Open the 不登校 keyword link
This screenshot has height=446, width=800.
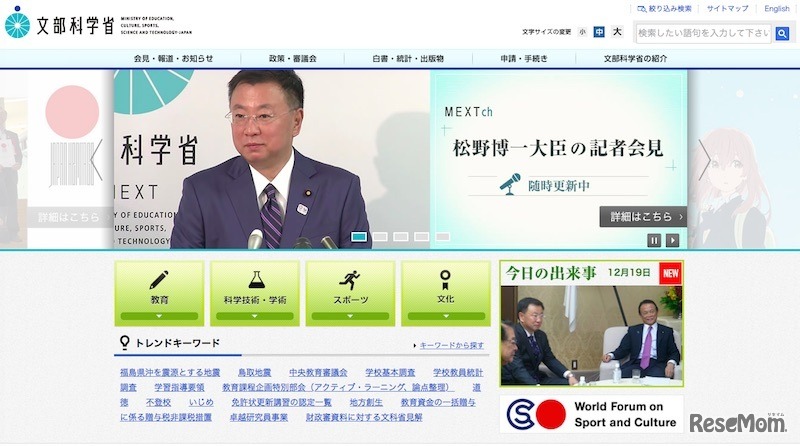pyautogui.click(x=158, y=402)
